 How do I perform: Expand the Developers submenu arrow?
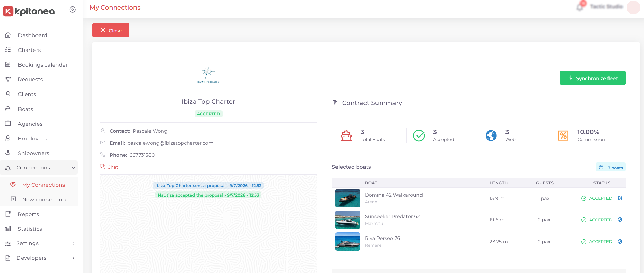point(73,258)
